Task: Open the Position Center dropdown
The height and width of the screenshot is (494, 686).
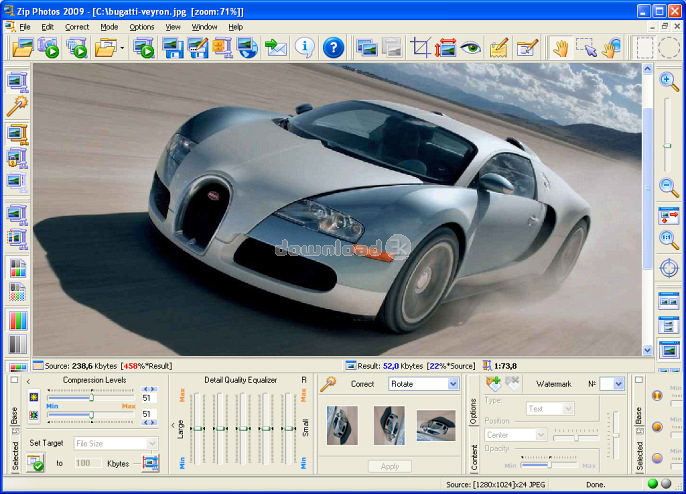Action: click(x=541, y=435)
